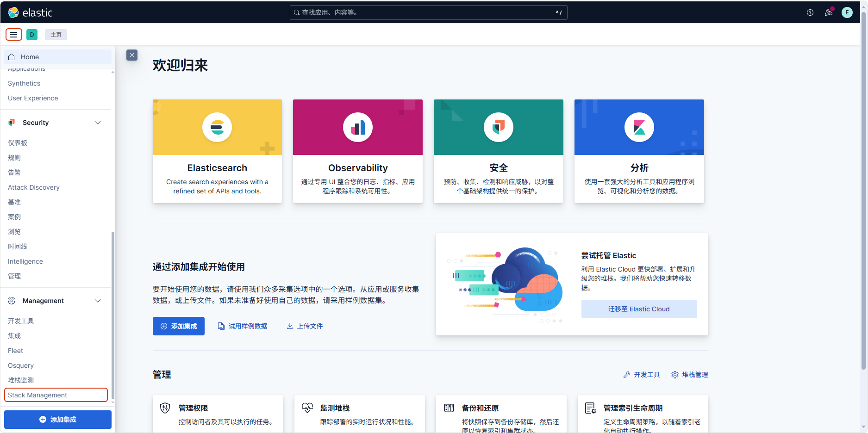Click the 试用样例数据 link
The width and height of the screenshot is (868, 433).
pyautogui.click(x=243, y=326)
